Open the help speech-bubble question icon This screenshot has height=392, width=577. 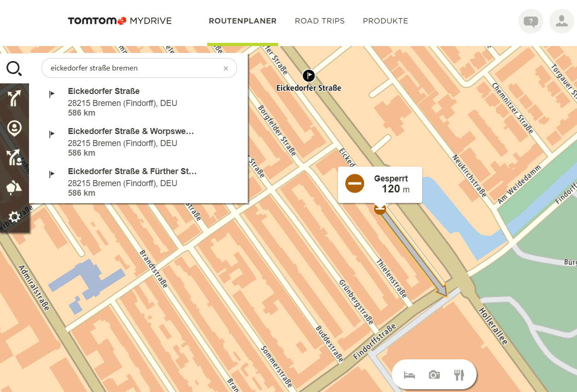click(x=531, y=21)
